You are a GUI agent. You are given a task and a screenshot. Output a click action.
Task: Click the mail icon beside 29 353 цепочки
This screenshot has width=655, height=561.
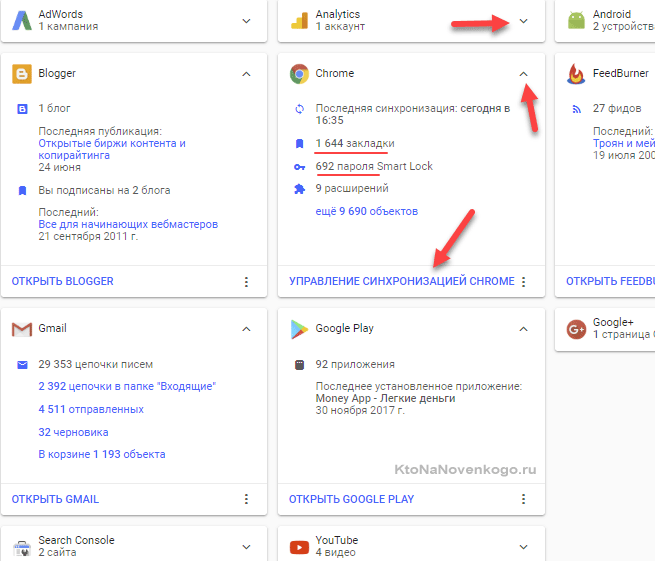[22, 365]
